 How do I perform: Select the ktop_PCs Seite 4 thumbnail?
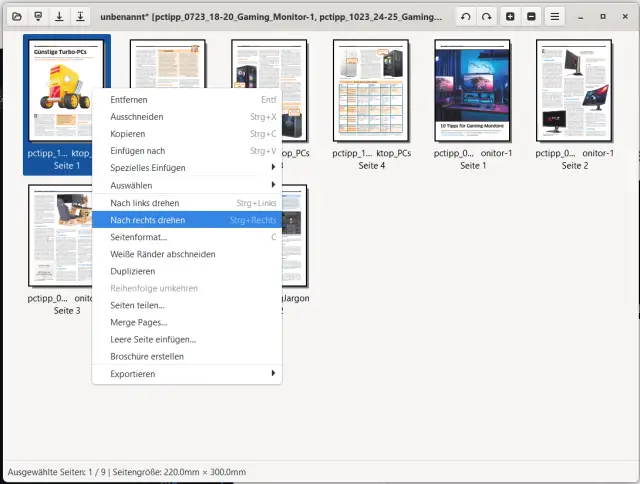[371, 92]
